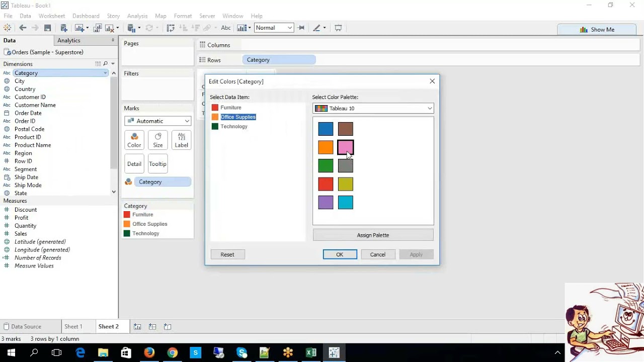Open the Dimensions header dropdown arrow
The image size is (644, 362).
pyautogui.click(x=113, y=64)
